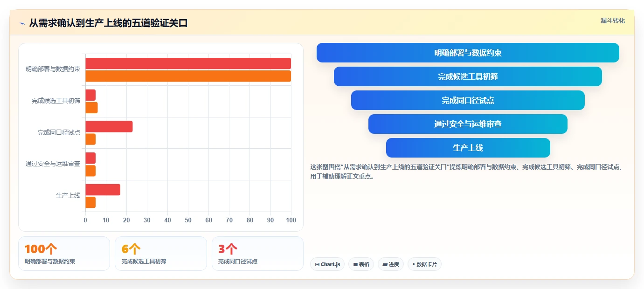Select the 数据卡片 tag
Image resolution: width=644 pixels, height=289 pixels.
[x=424, y=264]
